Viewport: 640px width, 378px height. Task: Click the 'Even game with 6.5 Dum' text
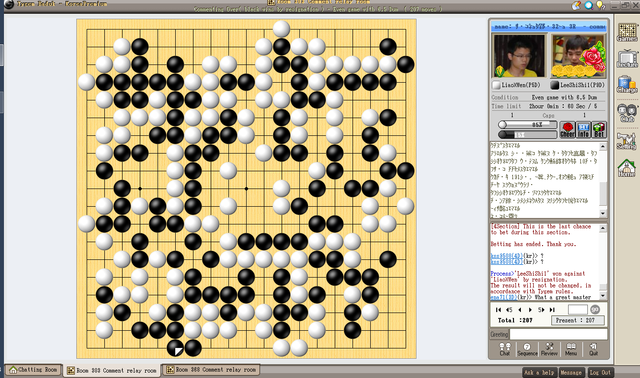coord(564,97)
